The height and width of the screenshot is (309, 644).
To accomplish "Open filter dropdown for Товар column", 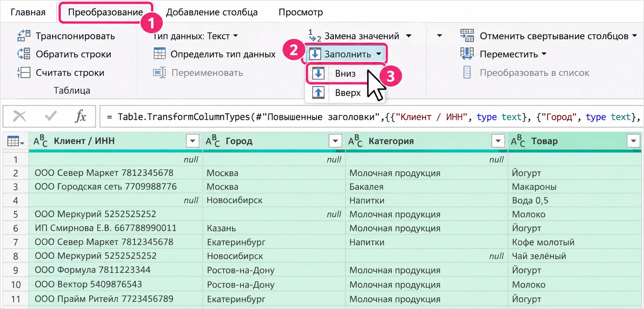I will [633, 141].
